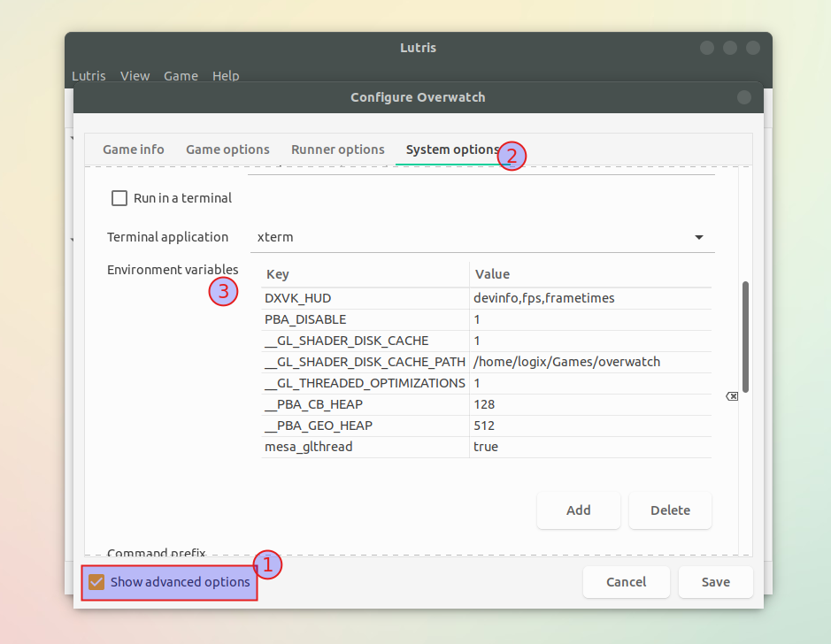This screenshot has width=831, height=644.
Task: Enable the Run in a terminal checkbox
Action: [x=119, y=198]
